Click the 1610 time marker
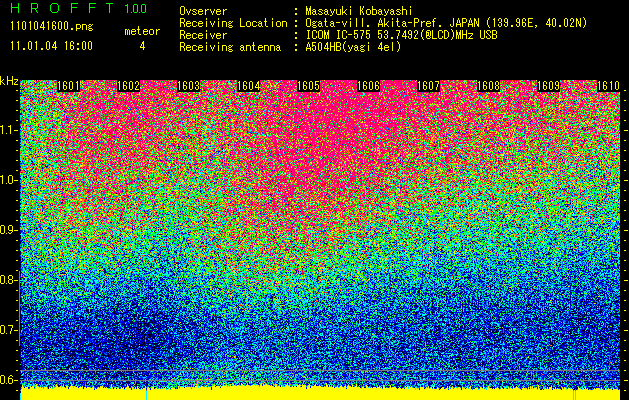This screenshot has width=629, height=400. 608,86
